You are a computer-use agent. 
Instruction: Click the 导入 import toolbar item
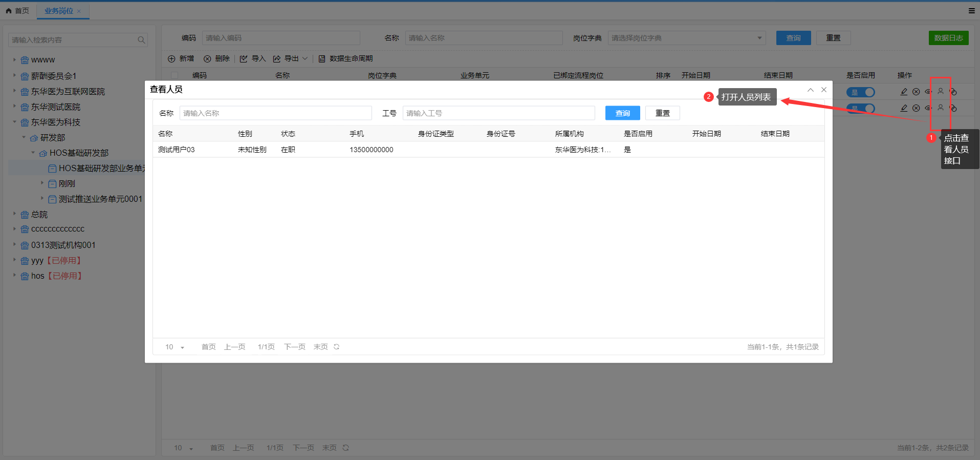pyautogui.click(x=253, y=59)
